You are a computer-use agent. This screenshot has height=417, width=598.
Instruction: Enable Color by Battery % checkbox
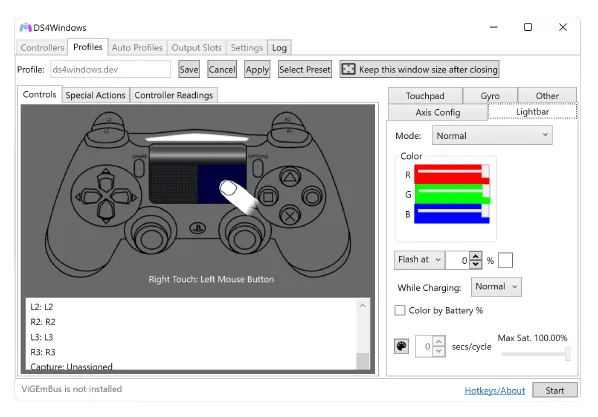click(400, 310)
